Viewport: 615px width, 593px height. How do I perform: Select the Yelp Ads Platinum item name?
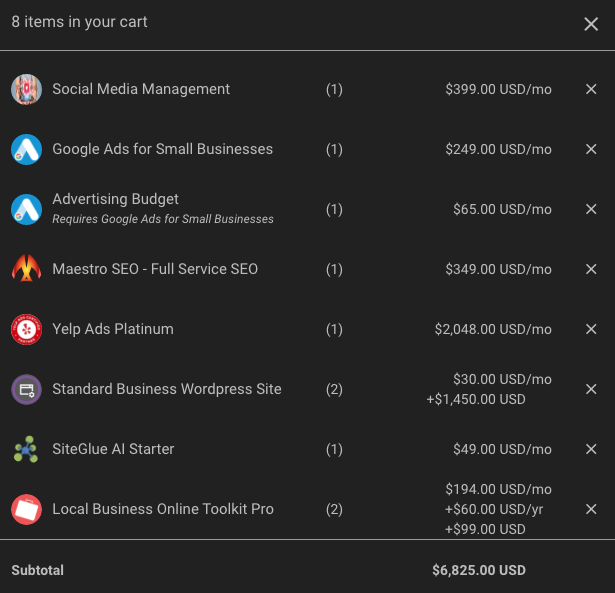(113, 329)
